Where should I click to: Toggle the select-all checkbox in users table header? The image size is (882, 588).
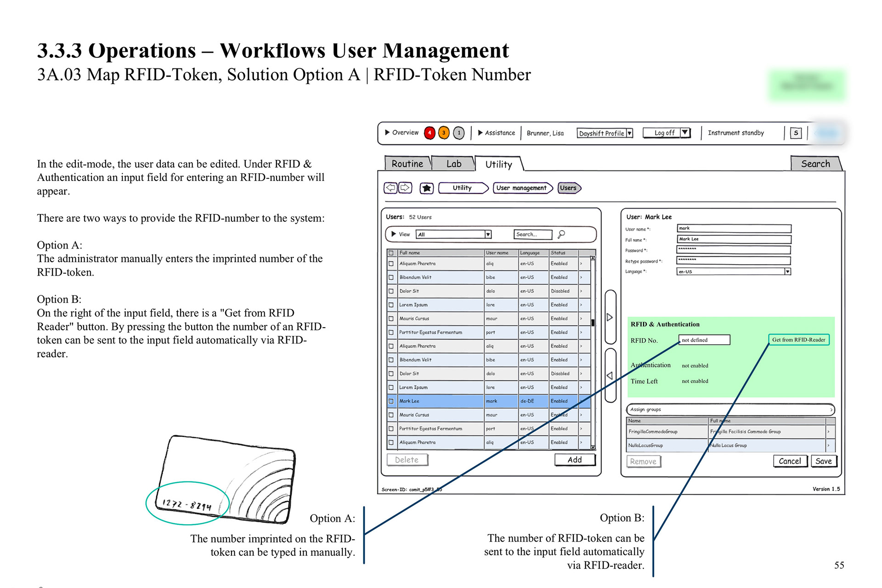point(391,253)
